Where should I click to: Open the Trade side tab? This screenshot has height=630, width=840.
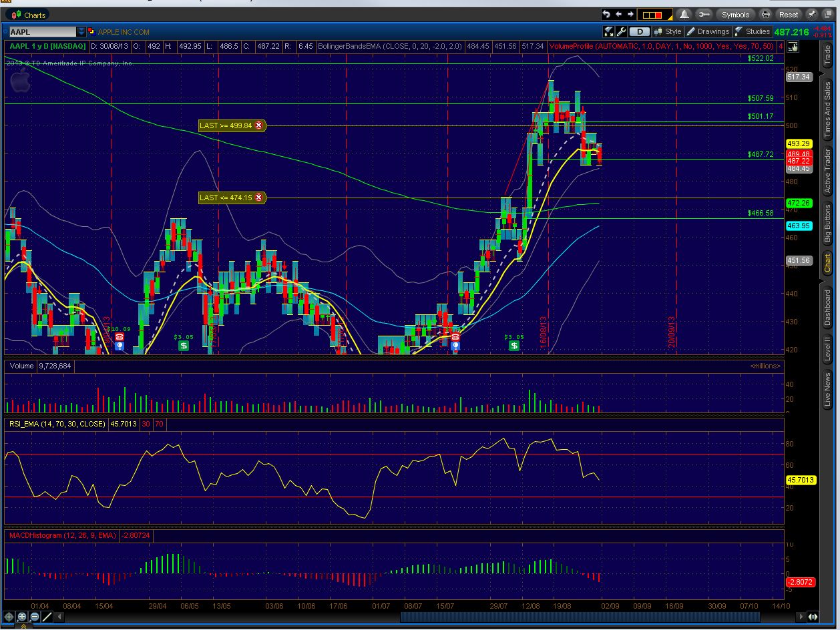[827, 56]
